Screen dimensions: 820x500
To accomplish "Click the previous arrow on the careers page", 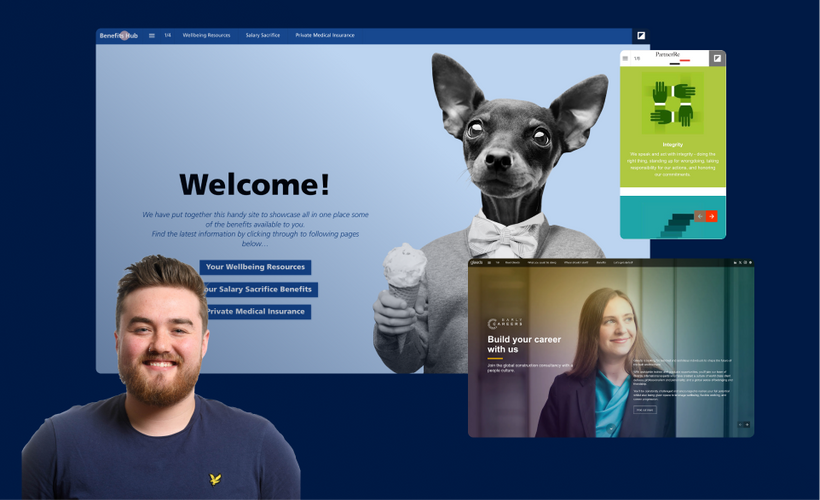I will pyautogui.click(x=740, y=425).
